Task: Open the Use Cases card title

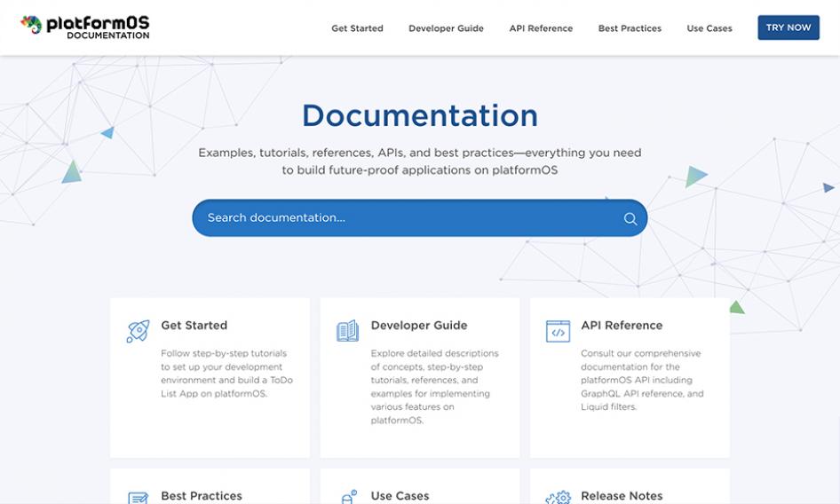Action: click(400, 496)
